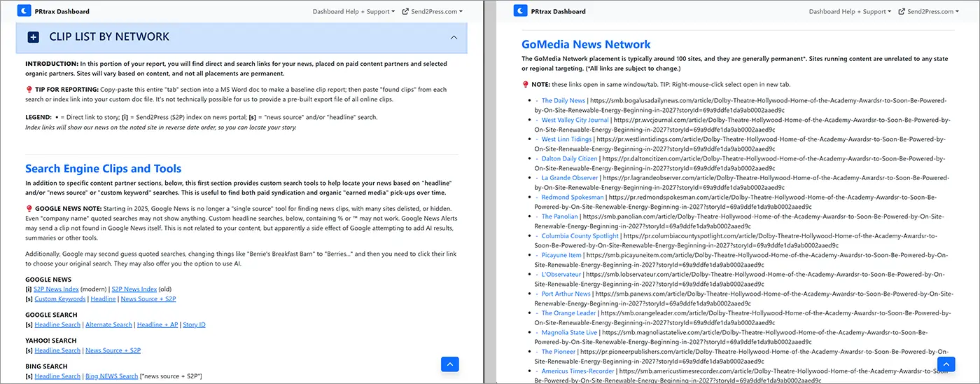Open West Linn Tidings link
980x384 pixels.
pos(566,139)
